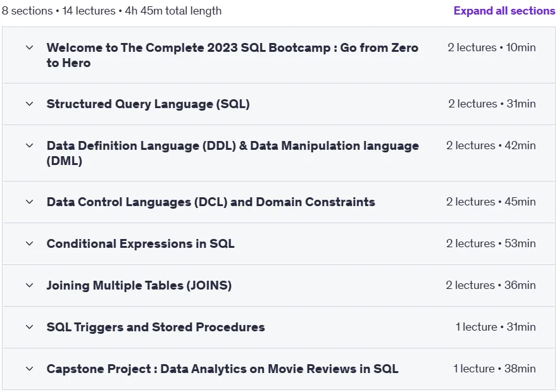Open Data Control Languages (DCL) section title
Viewport: 557px width, 392px height.
tap(211, 202)
